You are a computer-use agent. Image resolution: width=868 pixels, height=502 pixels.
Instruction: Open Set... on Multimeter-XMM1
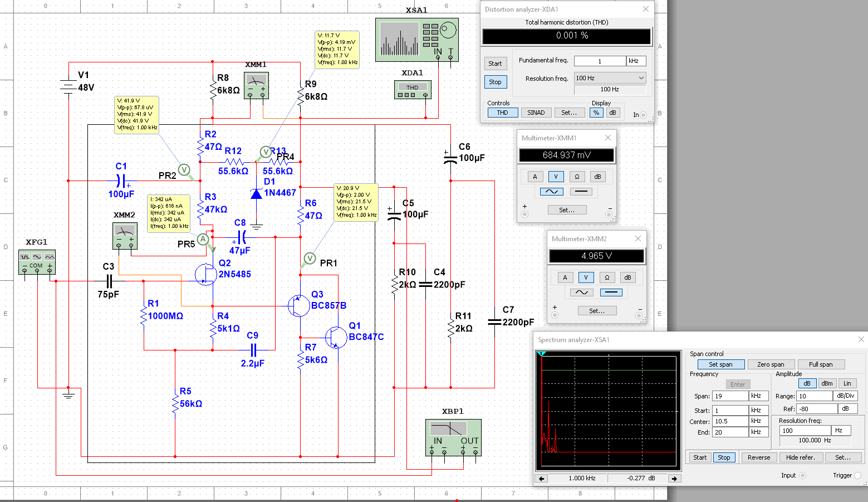click(567, 210)
